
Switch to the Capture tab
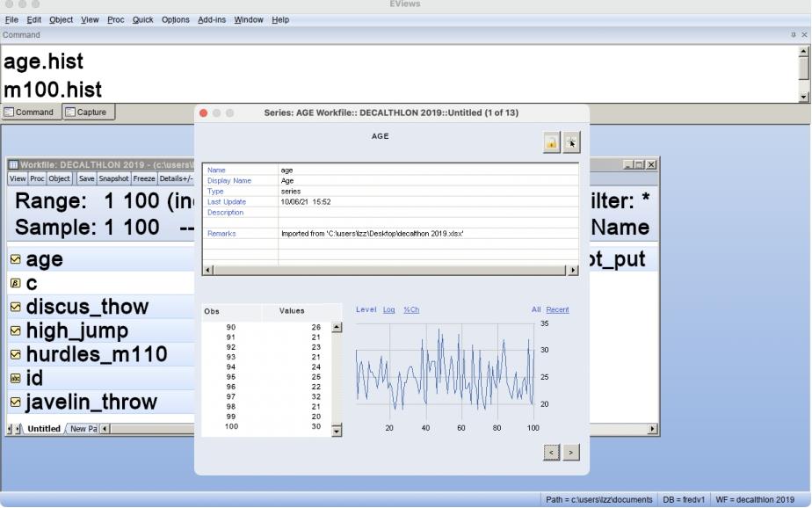[85, 112]
